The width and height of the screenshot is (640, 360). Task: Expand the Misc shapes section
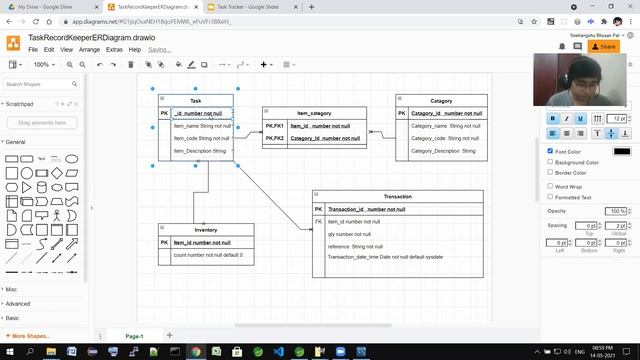(x=10, y=289)
